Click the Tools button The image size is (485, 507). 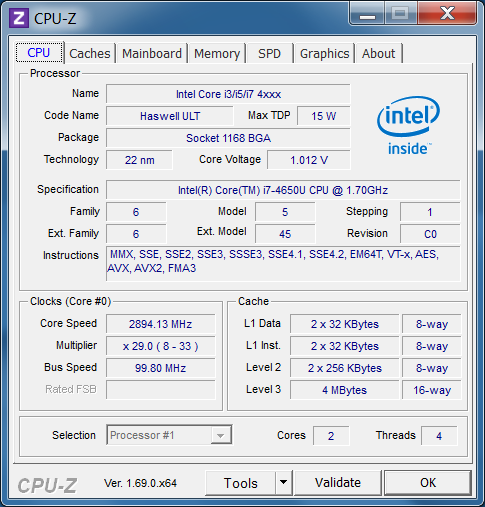pos(240,482)
